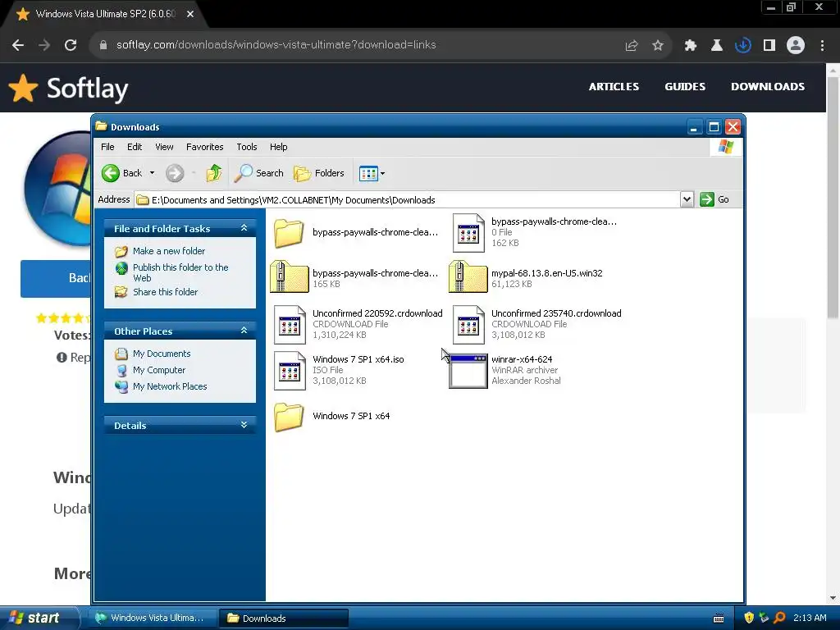Reload the Softlay page in Chrome

click(x=71, y=45)
